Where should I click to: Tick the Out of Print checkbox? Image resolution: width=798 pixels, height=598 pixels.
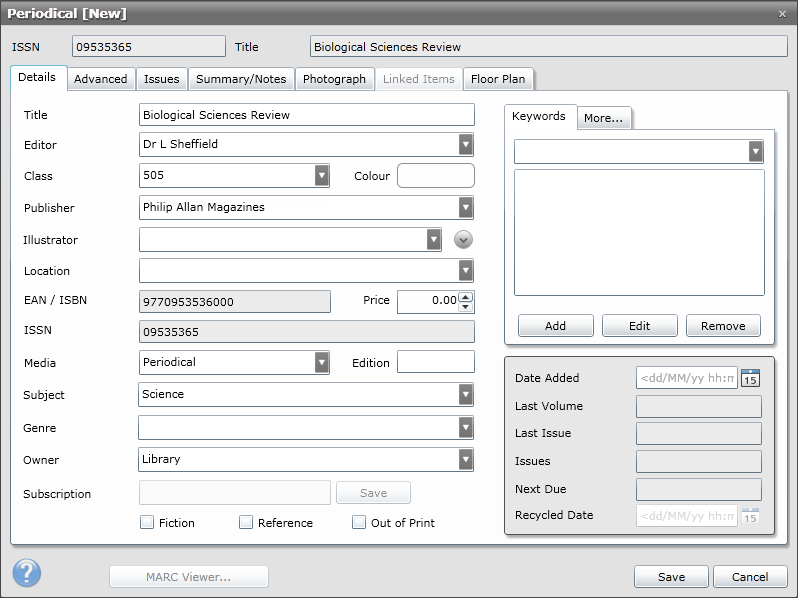(x=359, y=522)
